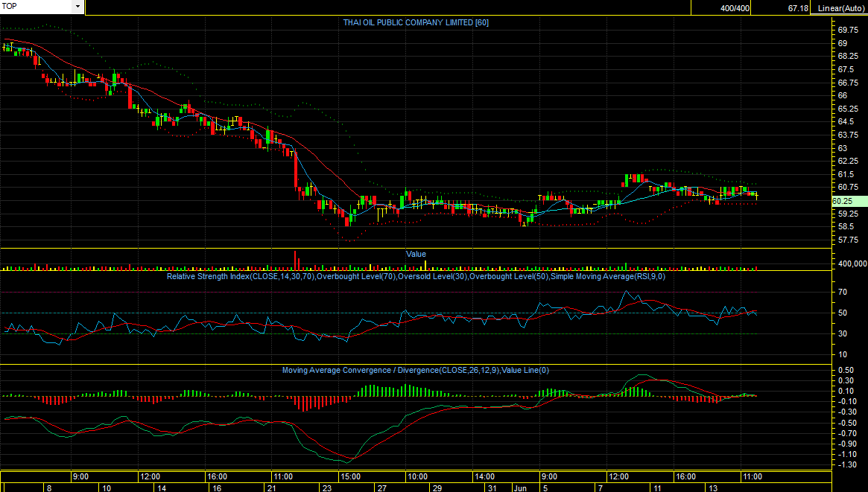Click the RSI 70 overbought axis label
The image size is (868, 492).
[843, 292]
